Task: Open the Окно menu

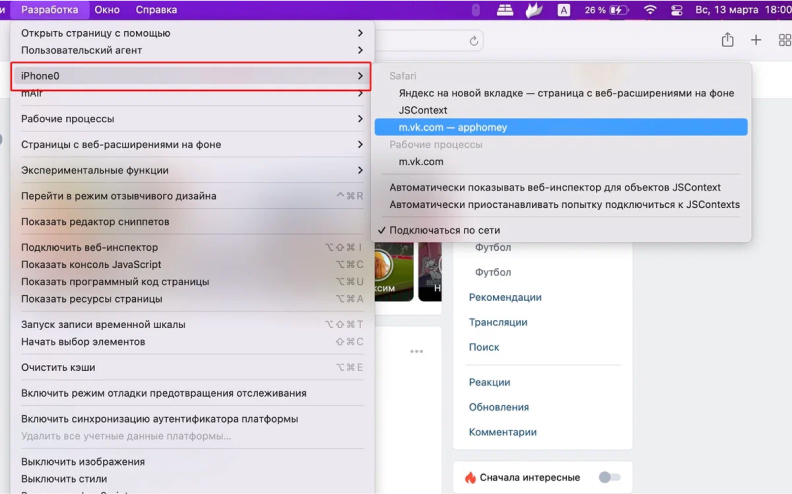Action: pos(107,10)
